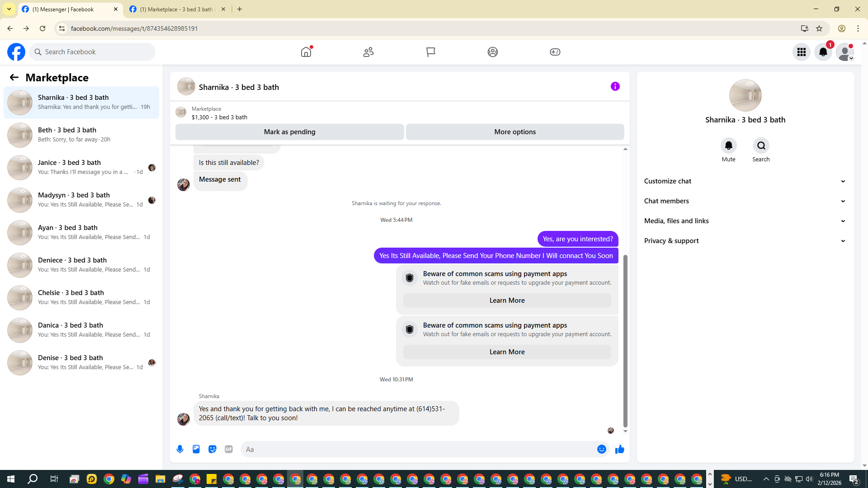Open the Windows notification center

854,479
